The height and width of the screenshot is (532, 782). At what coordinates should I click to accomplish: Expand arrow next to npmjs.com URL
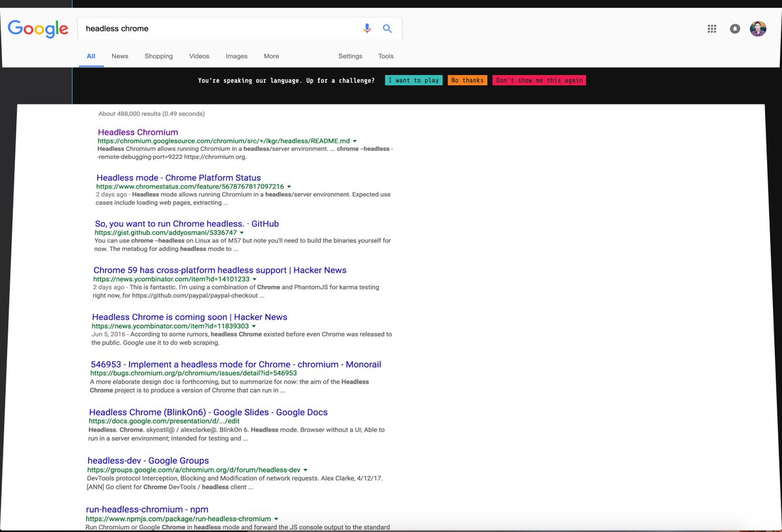click(276, 519)
